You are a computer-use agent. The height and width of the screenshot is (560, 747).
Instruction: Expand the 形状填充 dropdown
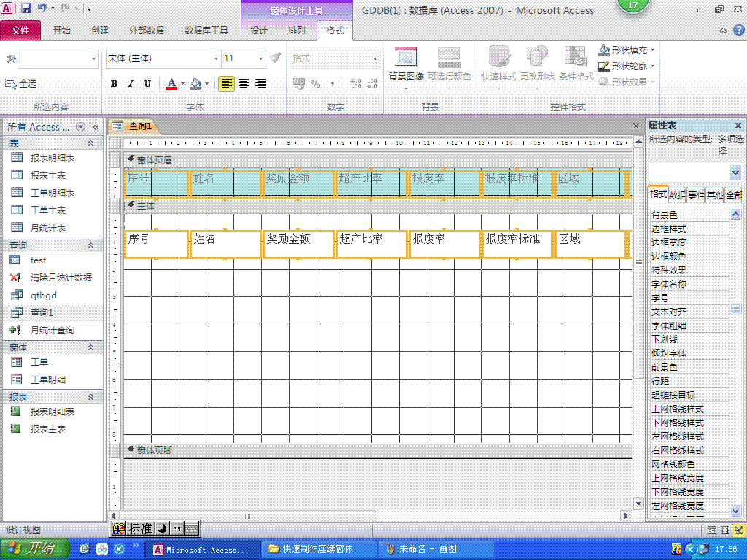tap(652, 50)
